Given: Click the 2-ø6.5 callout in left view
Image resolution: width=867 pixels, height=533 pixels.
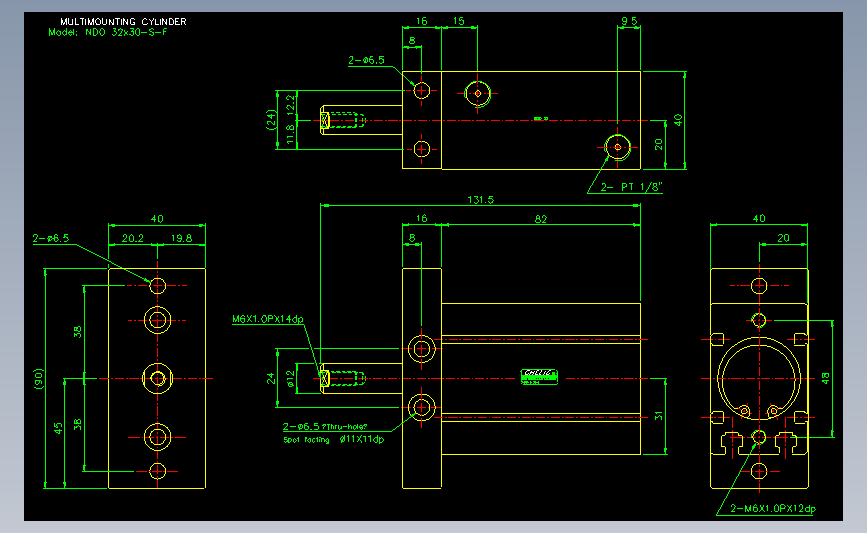Looking at the screenshot, I should click(x=51, y=238).
